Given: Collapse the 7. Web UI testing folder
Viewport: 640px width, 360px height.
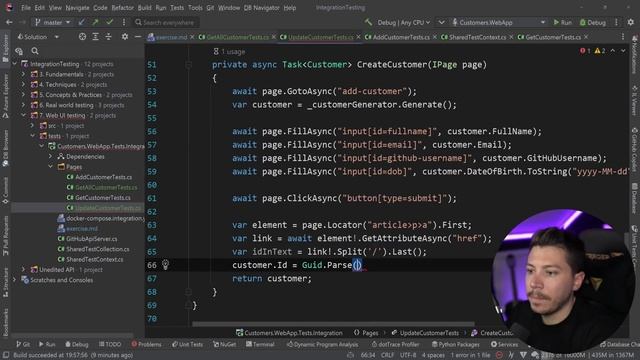Looking at the screenshot, I should [23, 116].
